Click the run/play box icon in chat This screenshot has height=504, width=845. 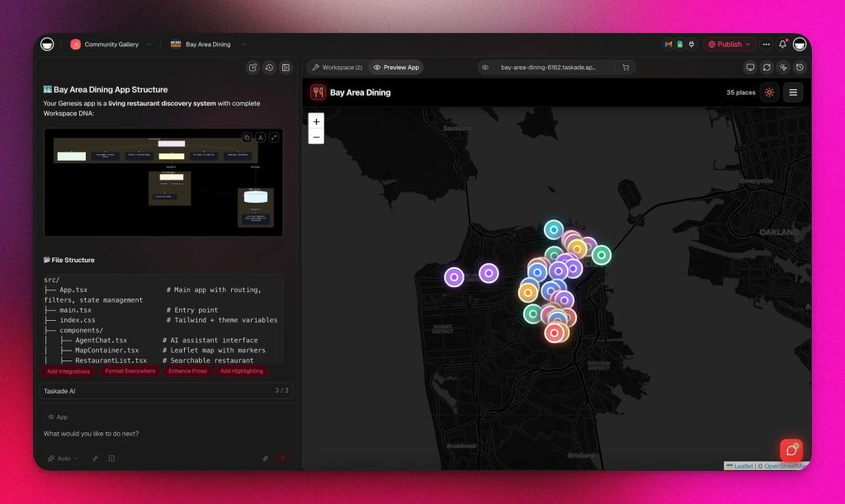111,459
